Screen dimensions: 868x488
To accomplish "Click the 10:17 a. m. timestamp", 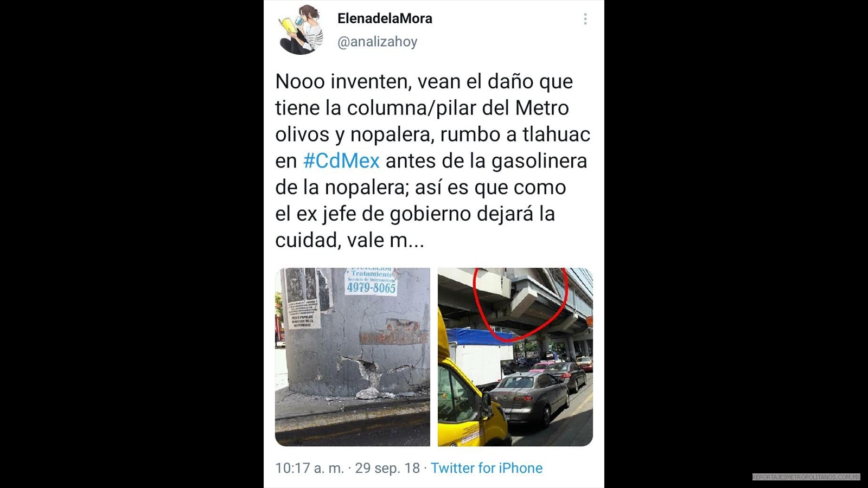I will click(309, 468).
